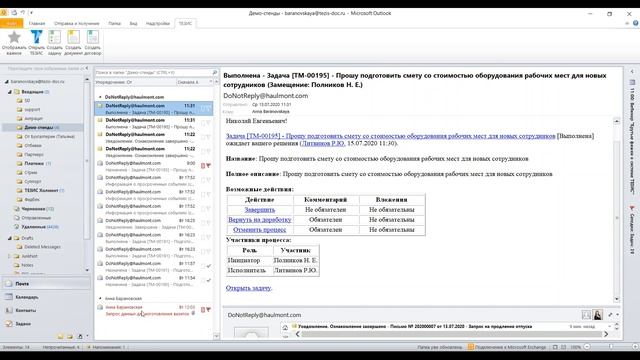Click the 'Открыть задачу' link
Image resolution: width=640 pixels, height=360 pixels.
click(x=248, y=288)
